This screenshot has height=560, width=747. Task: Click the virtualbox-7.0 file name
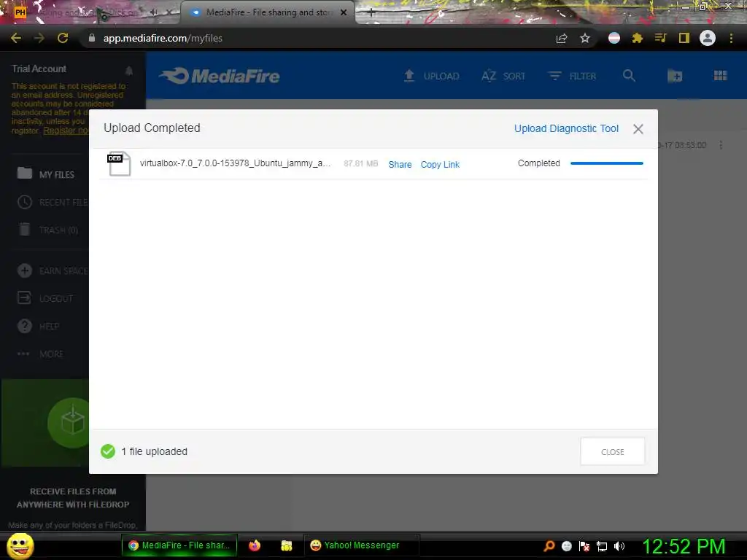tap(235, 163)
